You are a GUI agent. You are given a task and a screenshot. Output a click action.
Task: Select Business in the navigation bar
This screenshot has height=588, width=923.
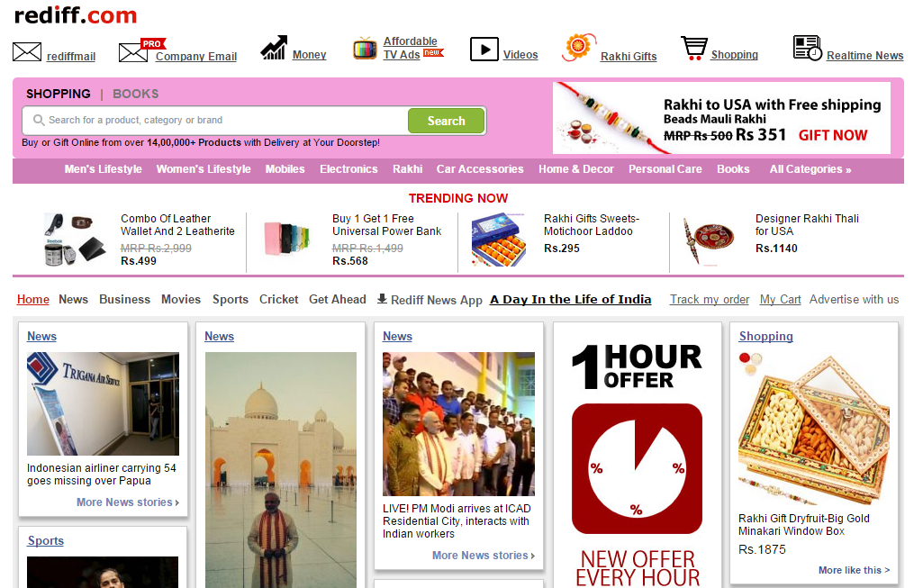point(125,299)
